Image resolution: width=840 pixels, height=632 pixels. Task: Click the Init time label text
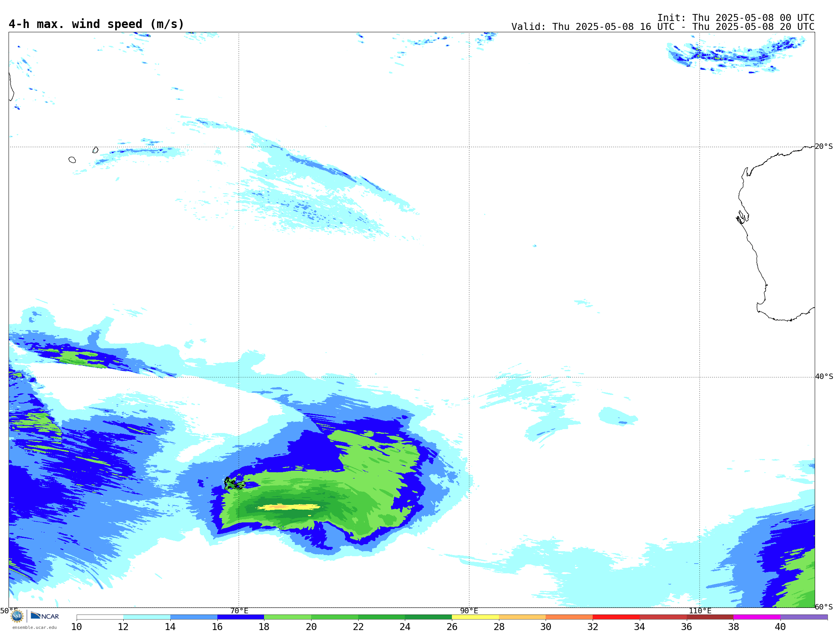(736, 17)
